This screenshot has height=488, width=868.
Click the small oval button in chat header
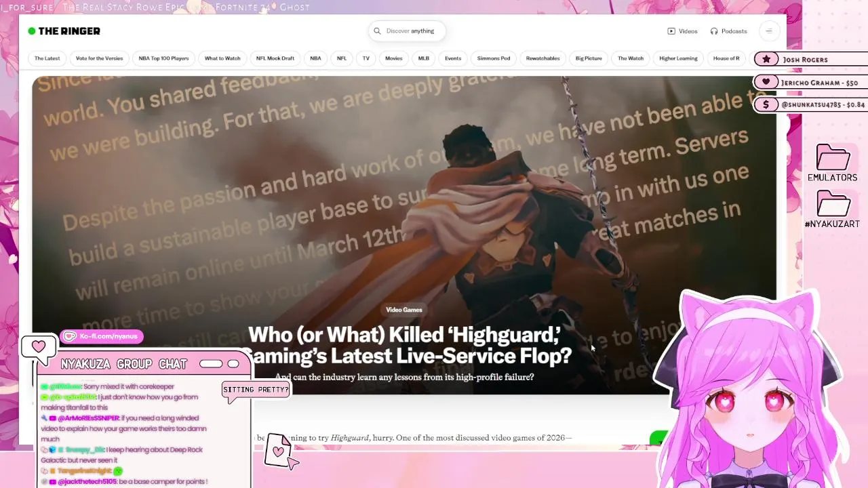(x=233, y=364)
